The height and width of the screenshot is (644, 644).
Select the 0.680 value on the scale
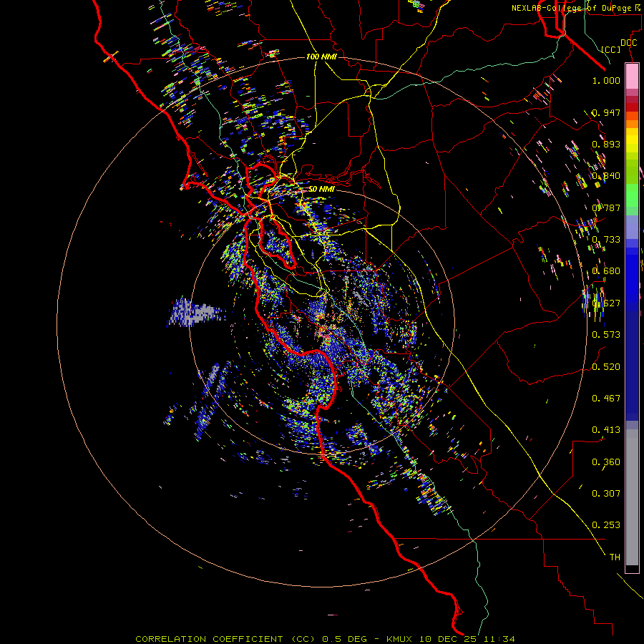tap(606, 271)
